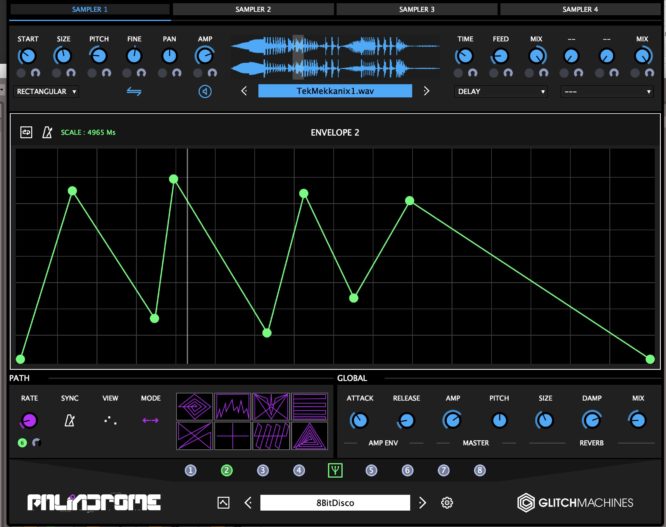Toggle the path SYNC metronome icon
The width and height of the screenshot is (666, 527).
(x=69, y=420)
